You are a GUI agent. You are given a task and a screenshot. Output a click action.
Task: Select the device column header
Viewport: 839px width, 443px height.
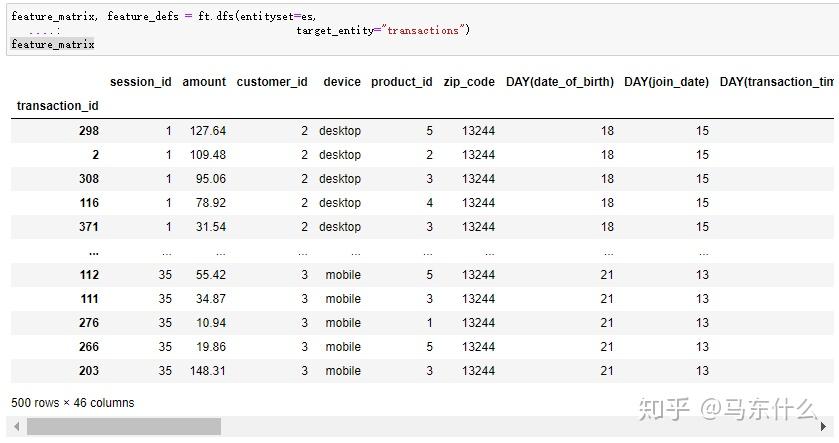(x=342, y=82)
